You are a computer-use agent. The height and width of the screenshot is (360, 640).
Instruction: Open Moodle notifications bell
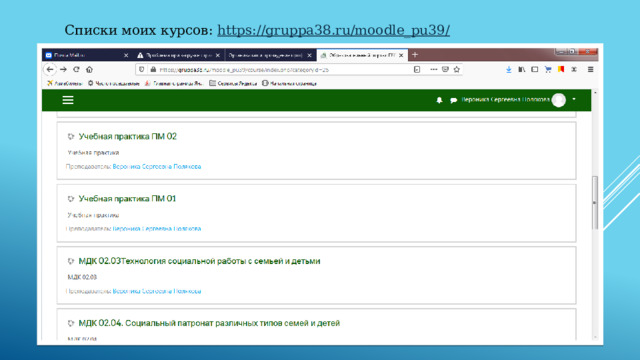[439, 100]
